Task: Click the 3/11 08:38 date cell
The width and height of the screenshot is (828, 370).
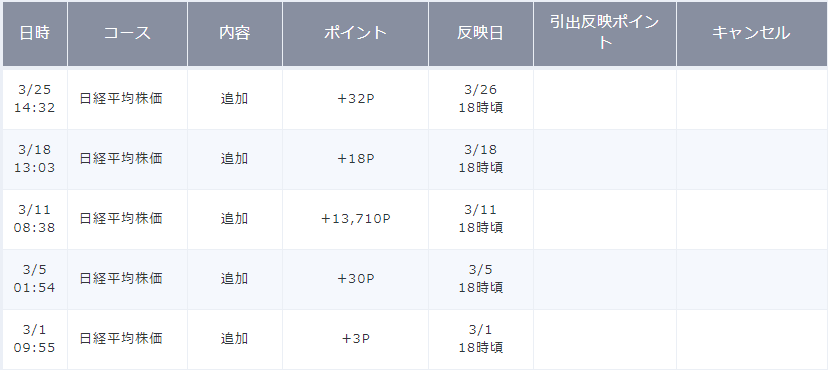Action: (35, 219)
